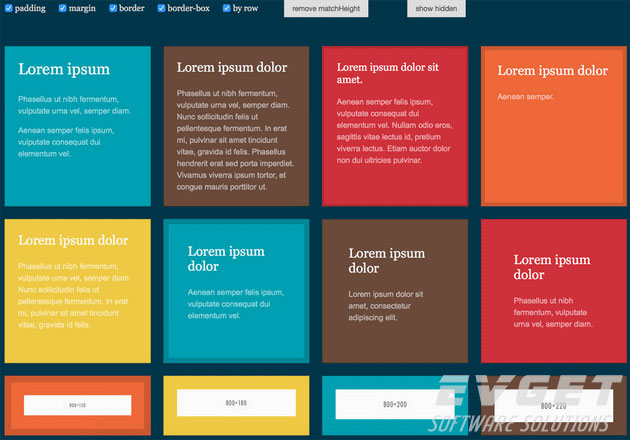Click "Lorem ipsum dolor" heading in orange card
Image resolution: width=630 pixels, height=440 pixels.
[552, 71]
